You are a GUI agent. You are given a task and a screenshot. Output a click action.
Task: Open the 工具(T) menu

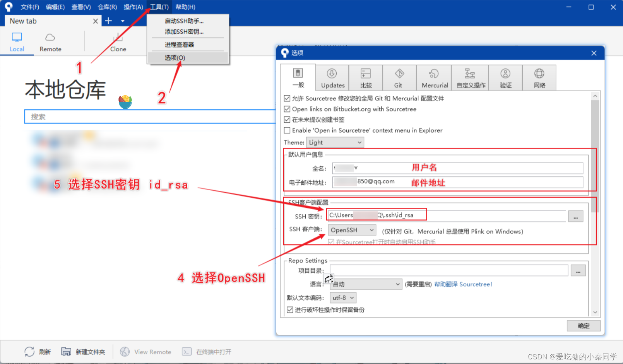159,7
